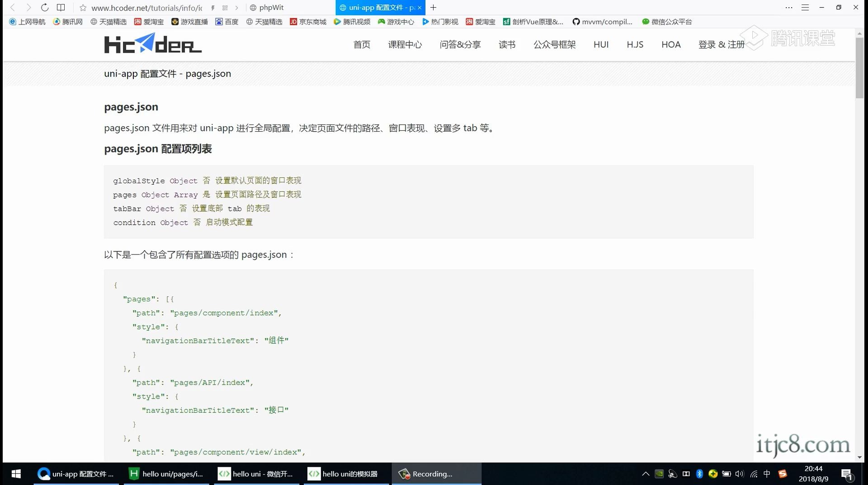Viewport: 868px width, 485px height.
Task: Click the Wi-Fi network tray icon
Action: (754, 474)
